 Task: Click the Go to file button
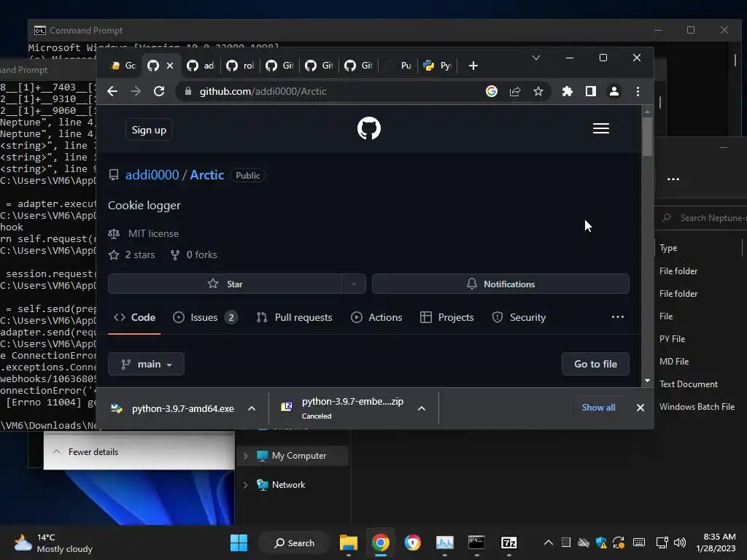tap(595, 365)
